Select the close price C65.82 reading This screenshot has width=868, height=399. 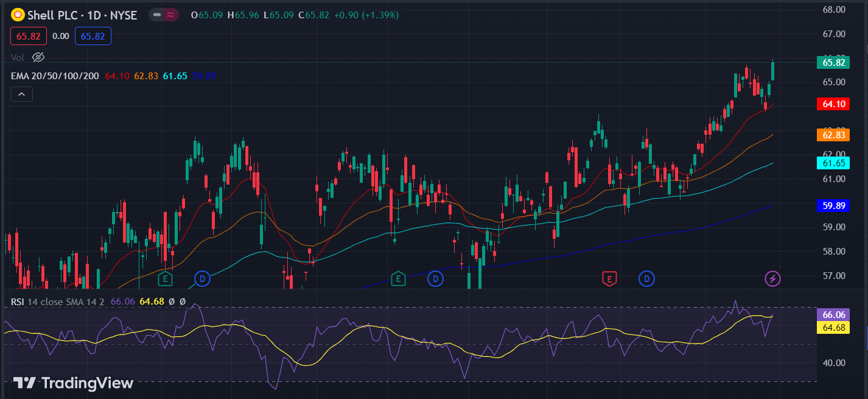click(313, 15)
